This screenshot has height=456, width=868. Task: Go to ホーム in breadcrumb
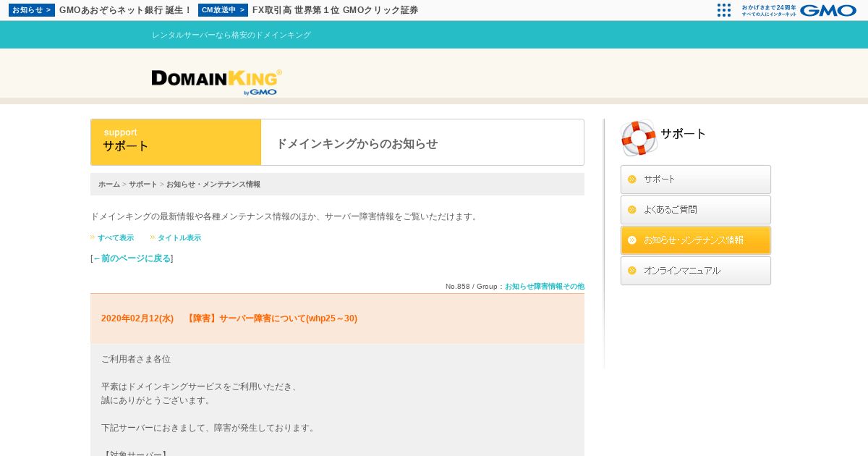[109, 185]
